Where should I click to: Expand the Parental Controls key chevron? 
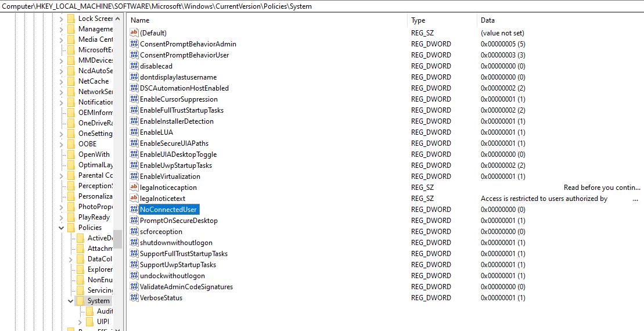(61, 175)
